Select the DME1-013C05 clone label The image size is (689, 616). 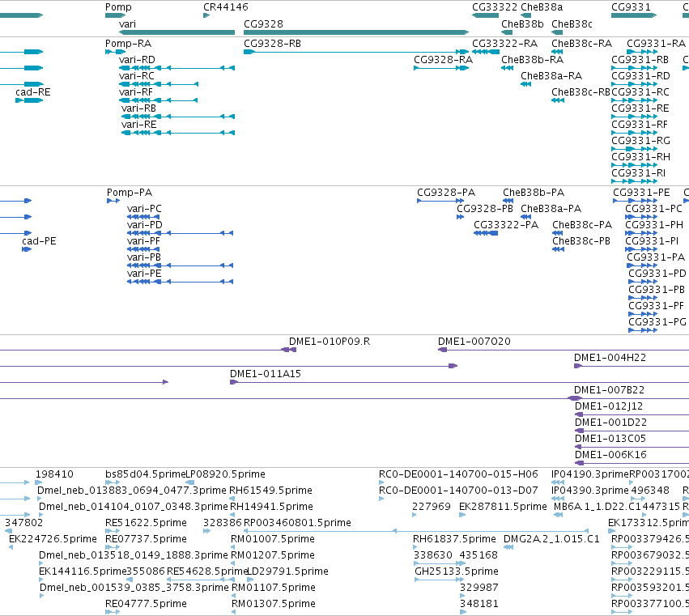(610, 439)
